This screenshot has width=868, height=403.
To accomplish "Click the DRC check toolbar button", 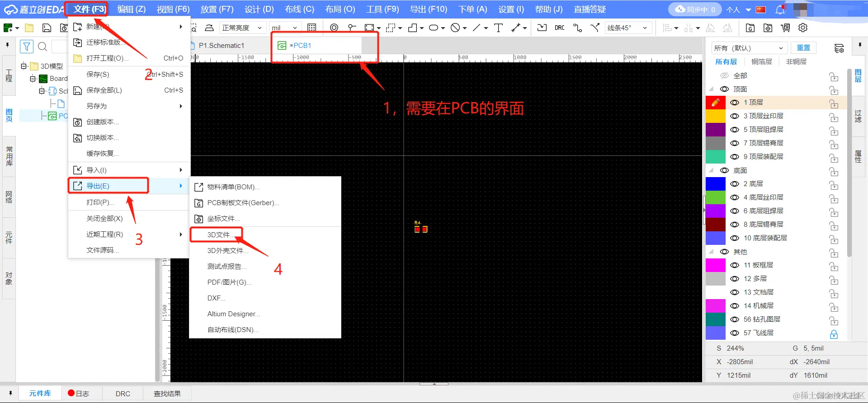I will pyautogui.click(x=560, y=28).
